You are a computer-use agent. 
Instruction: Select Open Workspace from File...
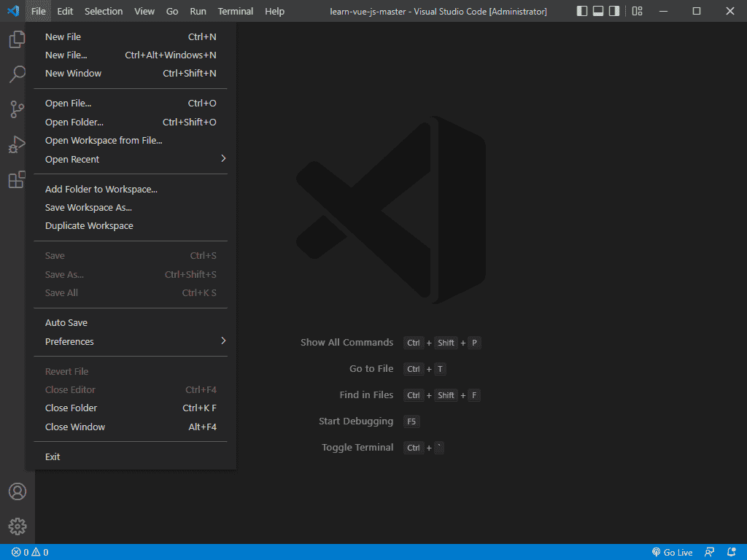[x=131, y=140]
